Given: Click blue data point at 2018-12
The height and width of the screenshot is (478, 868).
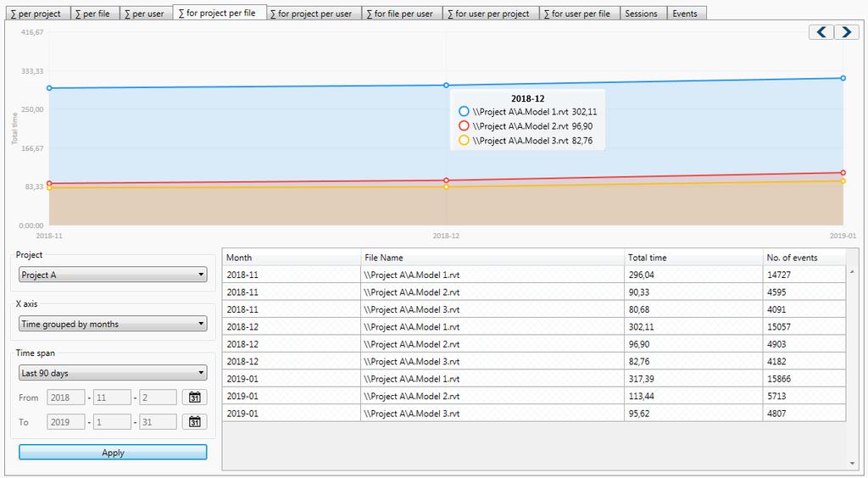Looking at the screenshot, I should (446, 86).
